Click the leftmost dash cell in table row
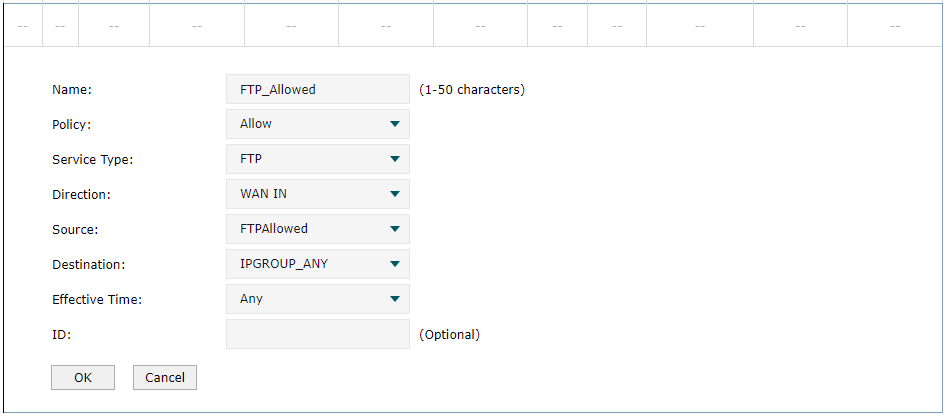The image size is (945, 416). (23, 26)
